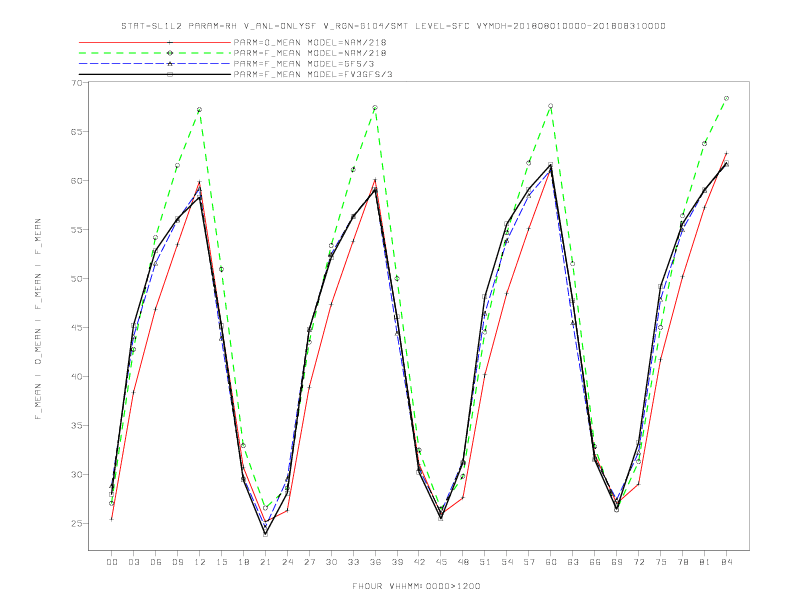The image size is (792, 612).
Task: Click x-axis forecast hour label 39
Action: click(397, 562)
